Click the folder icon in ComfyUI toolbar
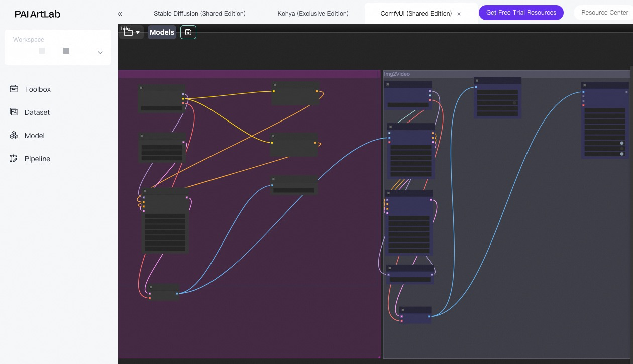This screenshot has height=364, width=633. coord(128,33)
